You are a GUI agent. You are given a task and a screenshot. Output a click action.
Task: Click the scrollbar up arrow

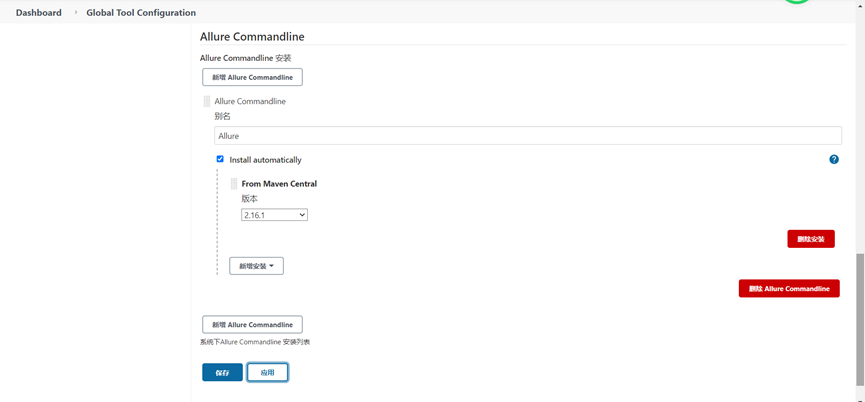(859, 5)
